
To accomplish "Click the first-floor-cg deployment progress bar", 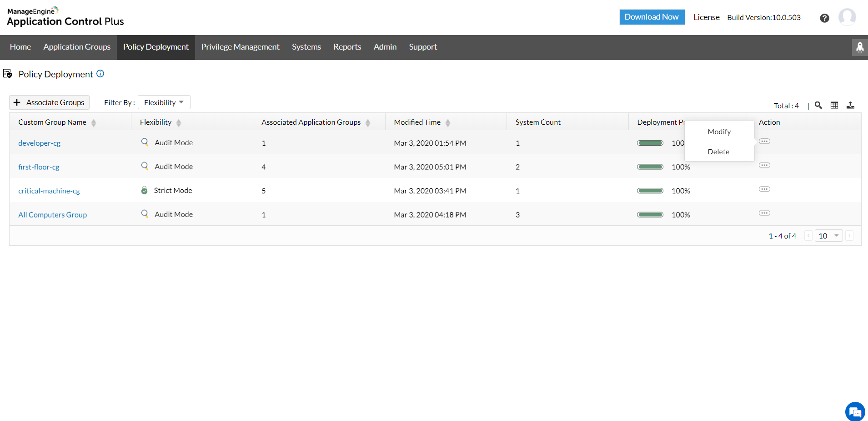I will point(650,167).
